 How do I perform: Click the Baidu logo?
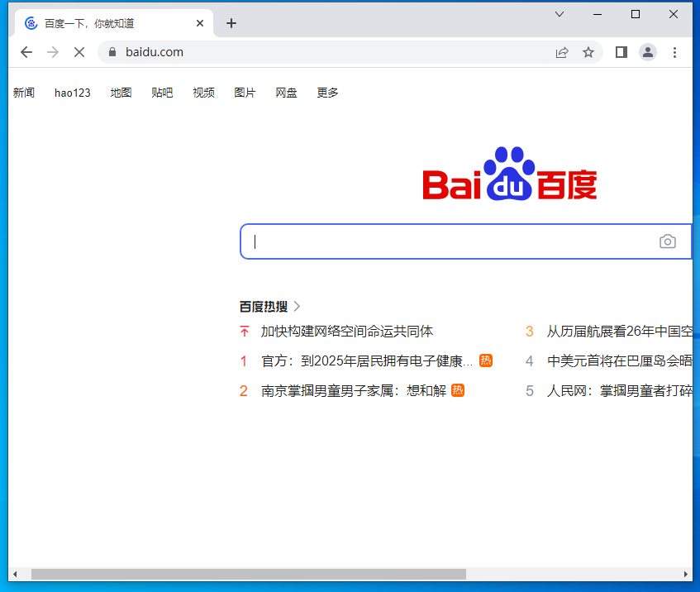point(509,174)
